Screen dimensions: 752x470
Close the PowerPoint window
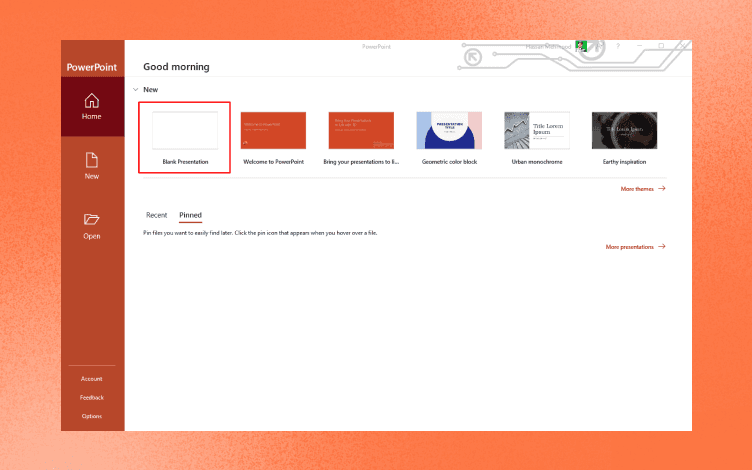682,46
